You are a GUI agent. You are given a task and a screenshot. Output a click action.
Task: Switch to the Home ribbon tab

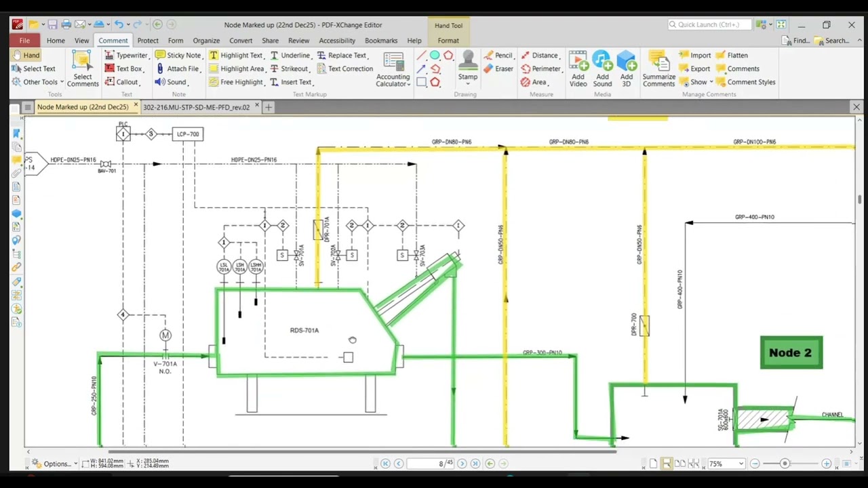tap(56, 41)
